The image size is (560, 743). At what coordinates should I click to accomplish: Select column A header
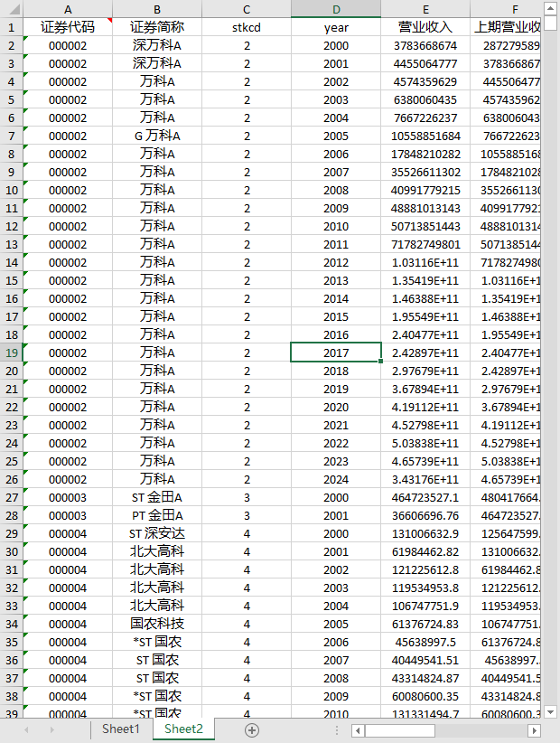(68, 9)
